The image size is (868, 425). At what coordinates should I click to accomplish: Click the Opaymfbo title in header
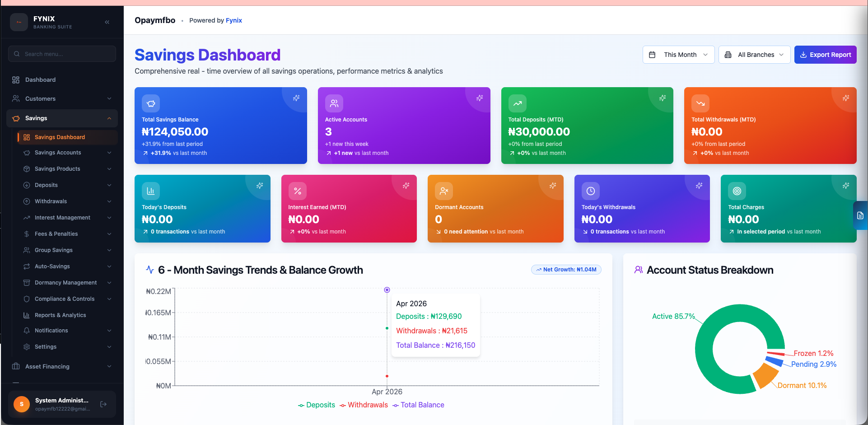point(155,20)
